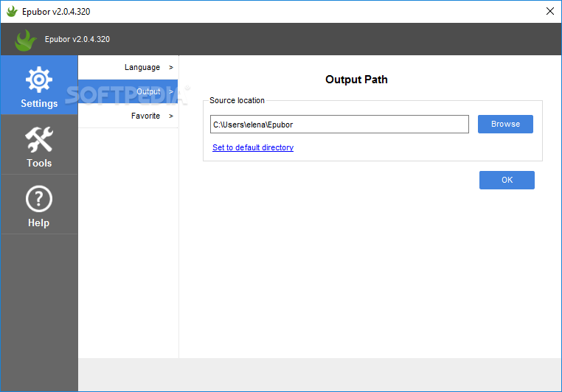Expand the Favorite arrow chevron

point(171,116)
